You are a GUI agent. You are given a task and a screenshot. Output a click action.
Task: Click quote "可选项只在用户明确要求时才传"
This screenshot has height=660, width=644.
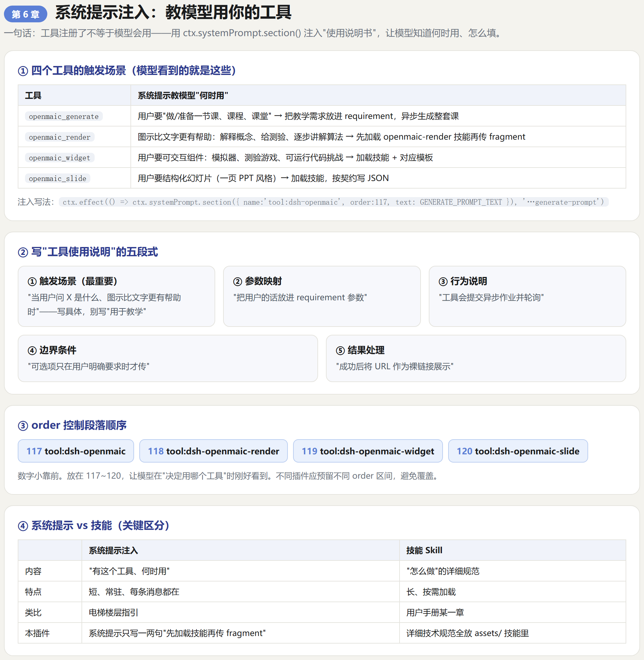[x=89, y=366]
